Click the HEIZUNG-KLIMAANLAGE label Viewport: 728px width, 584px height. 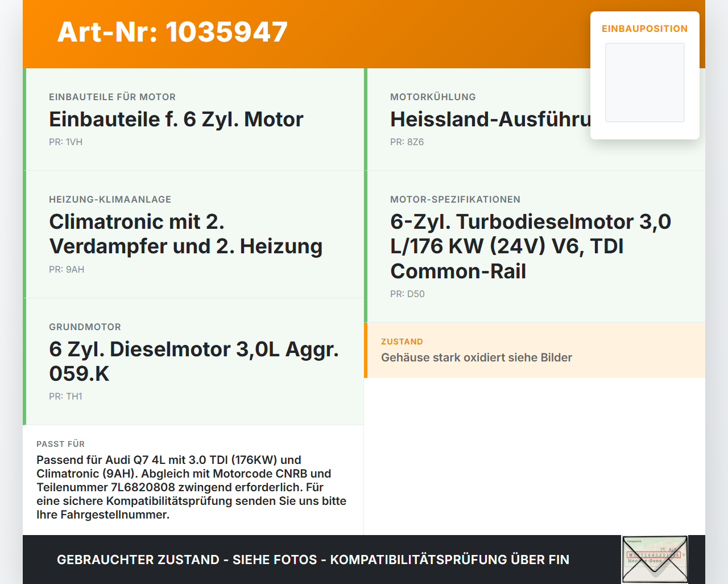[110, 199]
